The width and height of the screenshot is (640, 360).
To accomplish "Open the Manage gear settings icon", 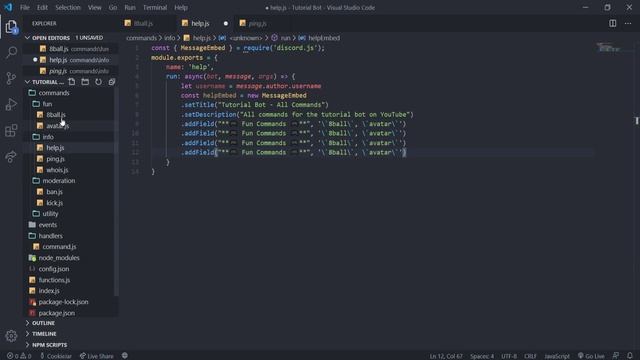I will point(11,336).
